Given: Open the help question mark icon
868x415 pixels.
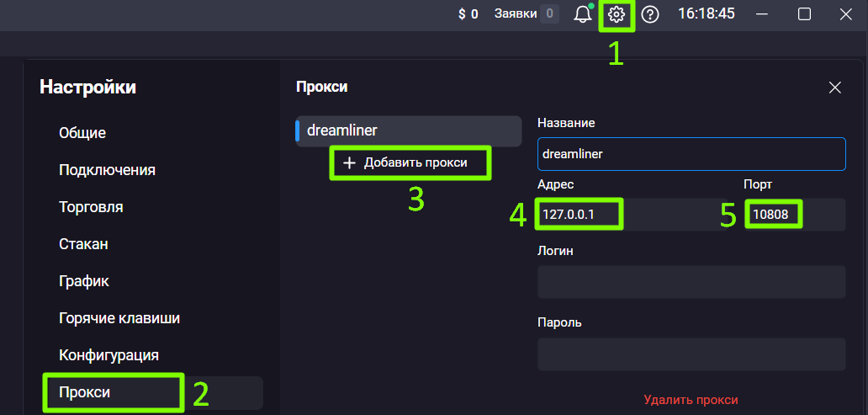Looking at the screenshot, I should click(x=650, y=14).
